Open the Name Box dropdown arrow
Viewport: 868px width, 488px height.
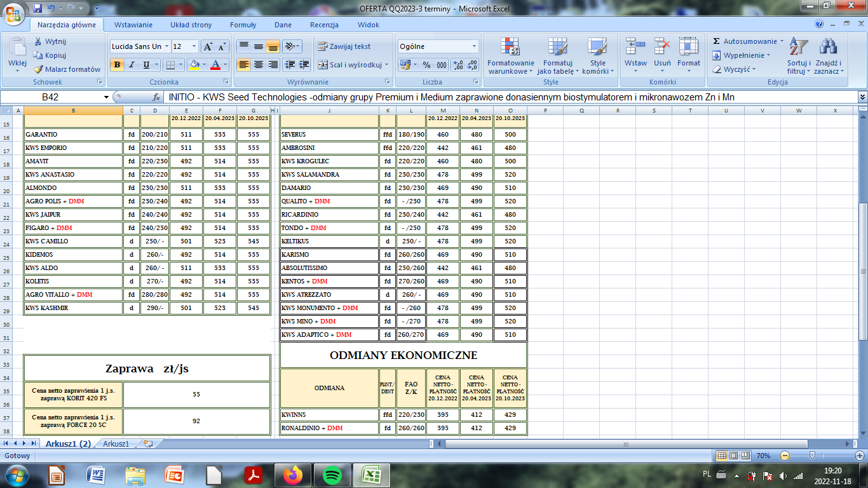[106, 97]
